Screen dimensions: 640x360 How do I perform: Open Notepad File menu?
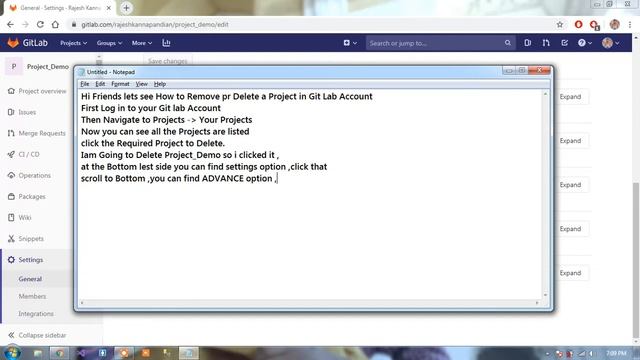click(85, 84)
